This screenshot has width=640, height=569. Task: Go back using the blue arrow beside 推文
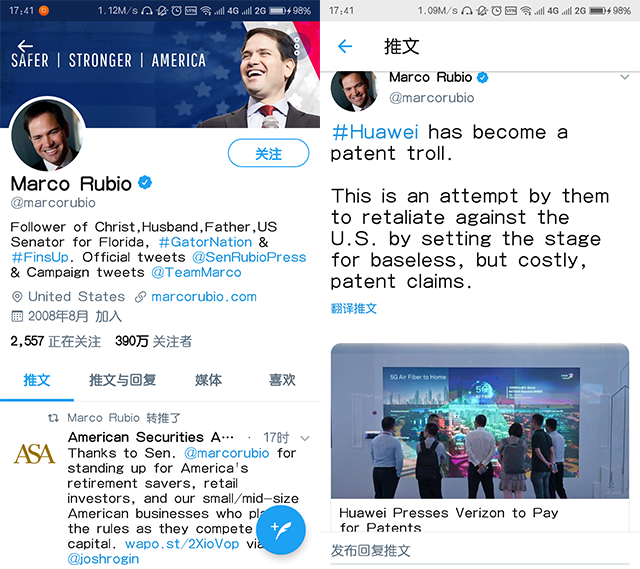[345, 46]
